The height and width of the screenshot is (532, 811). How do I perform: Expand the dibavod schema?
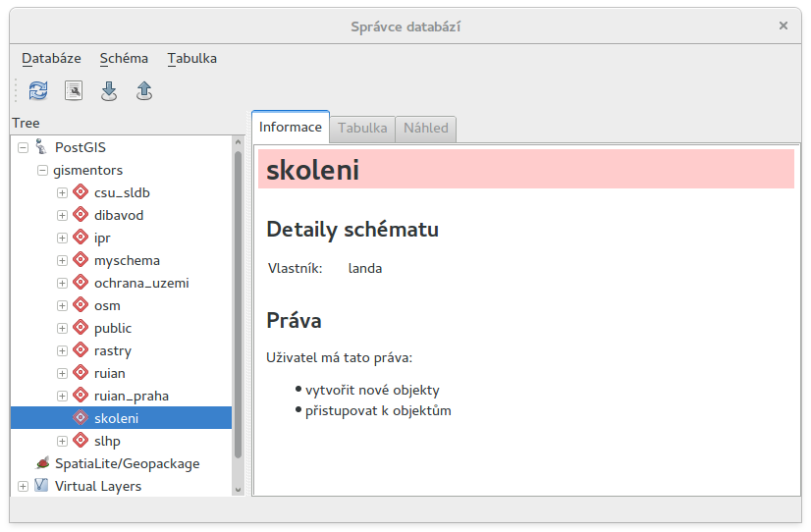click(x=62, y=216)
